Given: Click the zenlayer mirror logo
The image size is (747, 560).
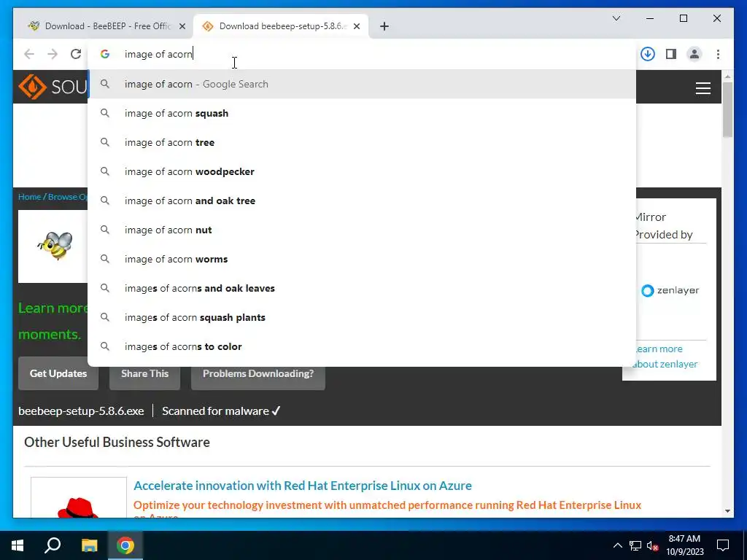Looking at the screenshot, I should (x=670, y=290).
